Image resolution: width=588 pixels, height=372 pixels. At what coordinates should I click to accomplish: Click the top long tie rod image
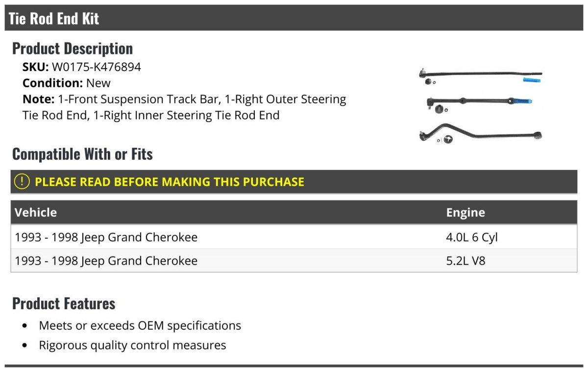coord(480,74)
